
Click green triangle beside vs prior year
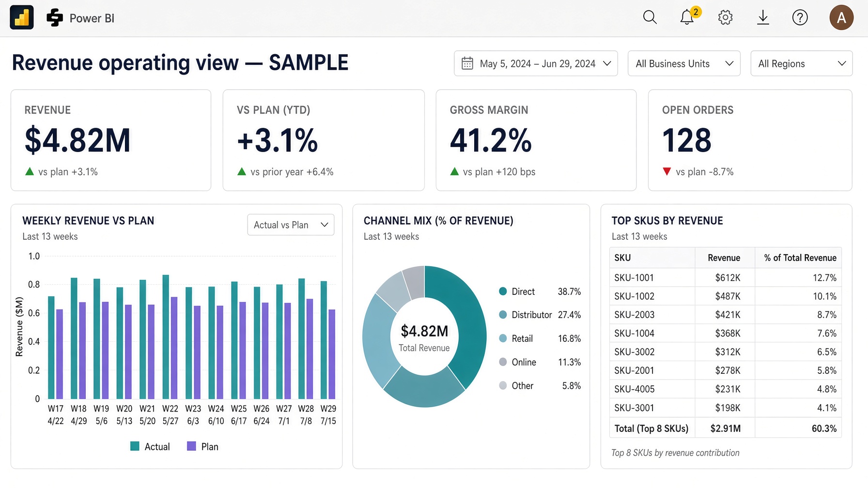pos(242,171)
